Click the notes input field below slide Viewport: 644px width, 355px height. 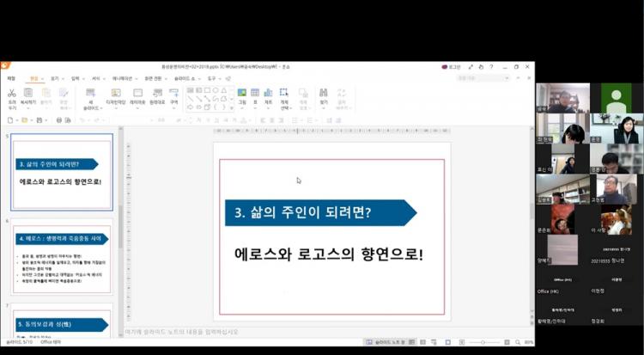point(283,332)
